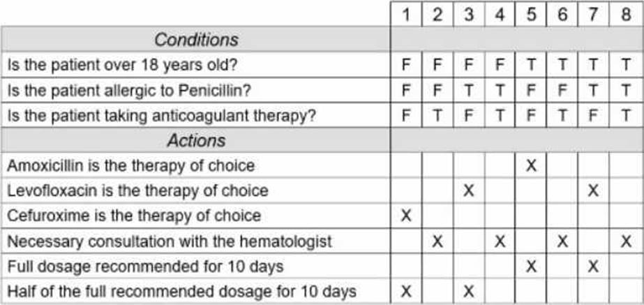The width and height of the screenshot is (644, 305).
Task: Click hematologist row X under column 8
Action: [x=627, y=241]
